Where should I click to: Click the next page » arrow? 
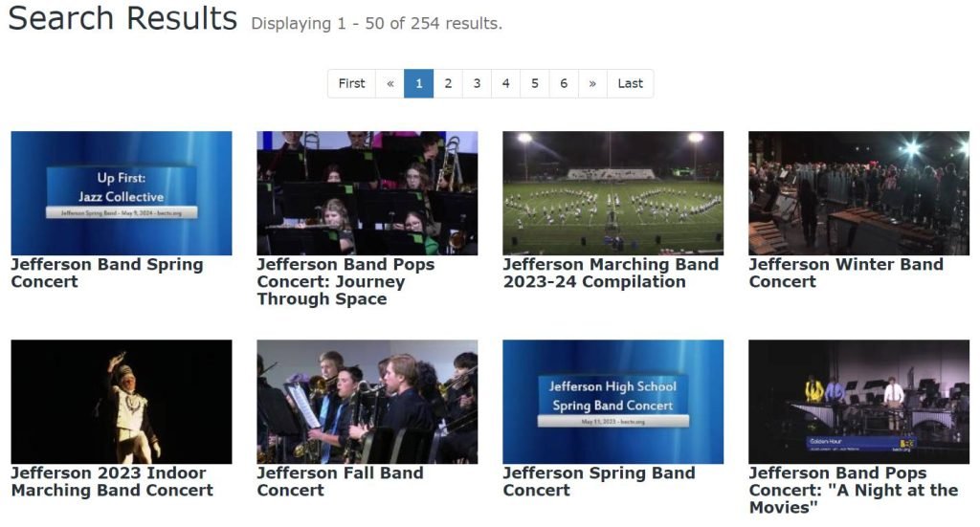(x=592, y=83)
